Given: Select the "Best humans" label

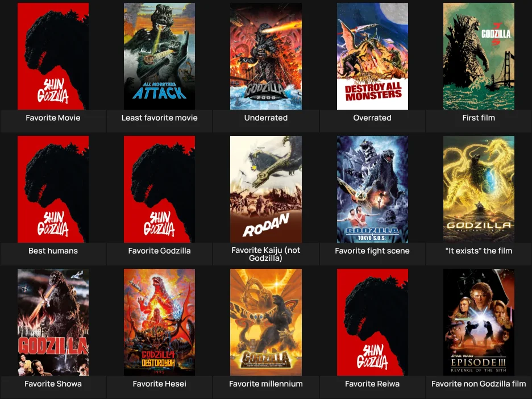Looking at the screenshot, I should point(53,251).
